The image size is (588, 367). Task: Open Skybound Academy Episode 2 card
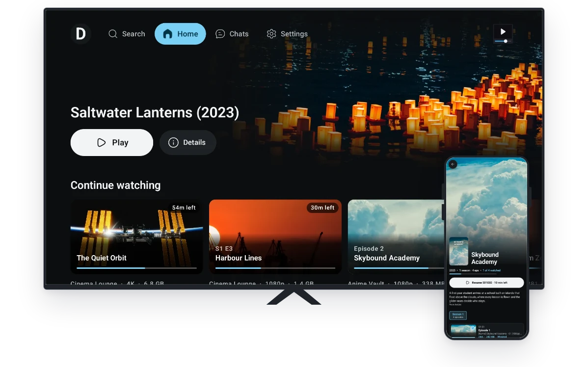click(396, 236)
